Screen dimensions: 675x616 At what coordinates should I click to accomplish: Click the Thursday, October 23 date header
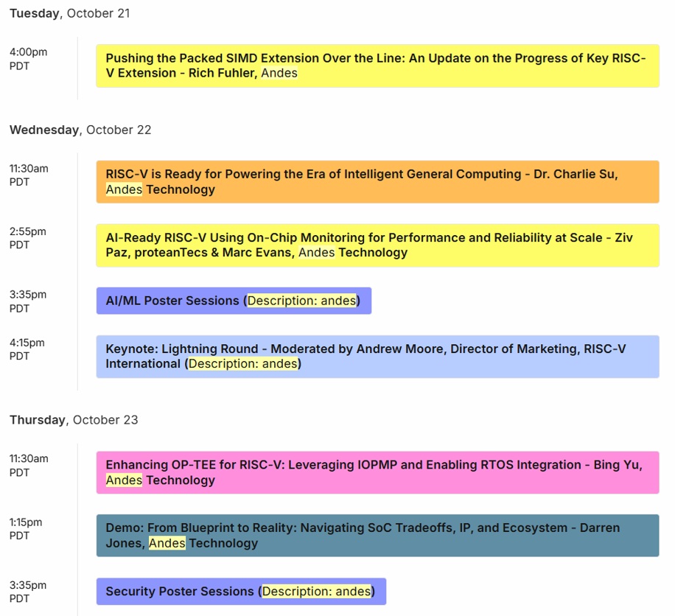pos(74,420)
